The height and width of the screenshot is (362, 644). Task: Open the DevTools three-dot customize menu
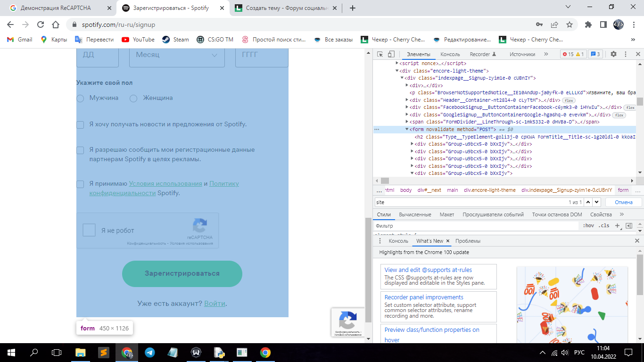click(626, 54)
